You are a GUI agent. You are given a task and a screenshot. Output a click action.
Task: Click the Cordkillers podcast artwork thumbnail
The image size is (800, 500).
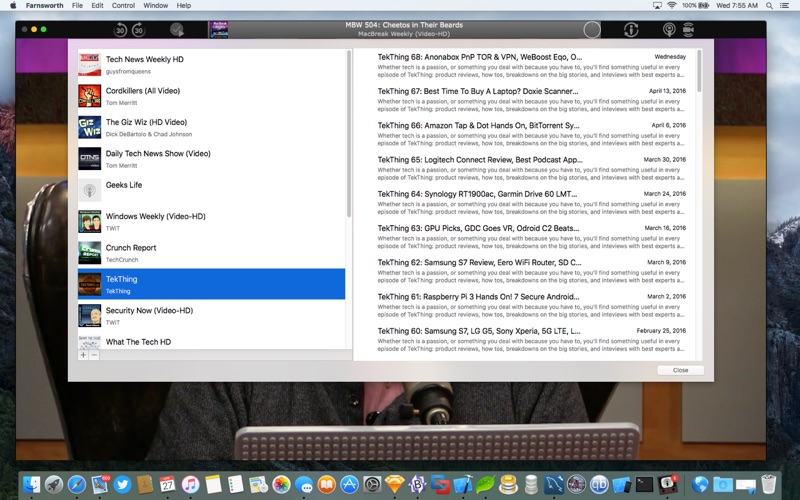(89, 96)
